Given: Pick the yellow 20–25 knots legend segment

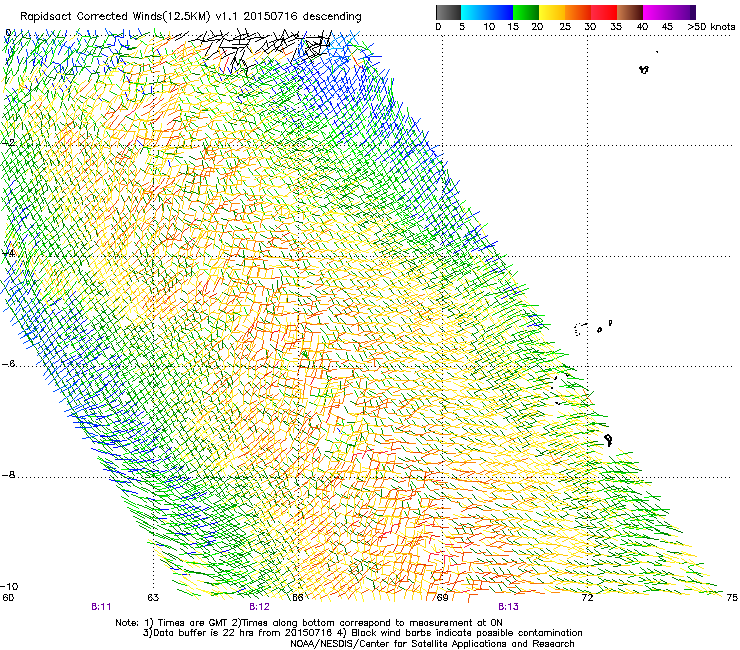Looking at the screenshot, I should (x=552, y=12).
